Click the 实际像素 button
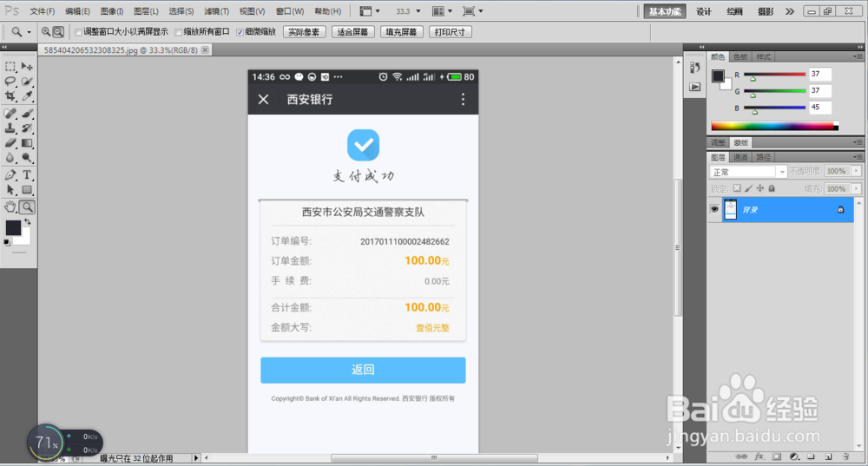 click(x=304, y=32)
